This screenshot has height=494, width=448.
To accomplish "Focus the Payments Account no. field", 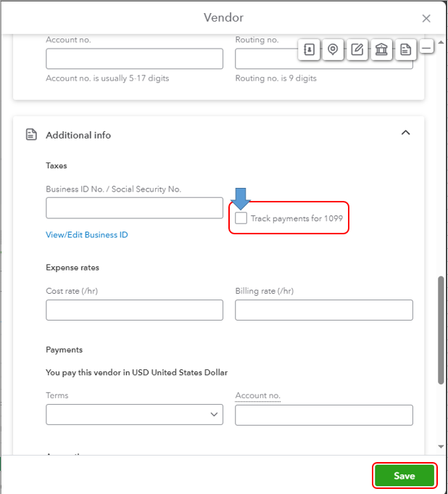I will point(324,415).
